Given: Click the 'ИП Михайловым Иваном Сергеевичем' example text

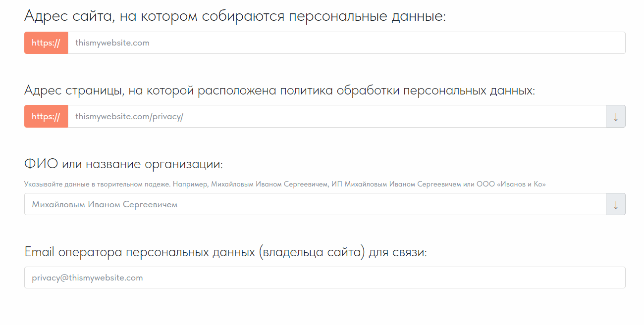Looking at the screenshot, I should 399,184.
